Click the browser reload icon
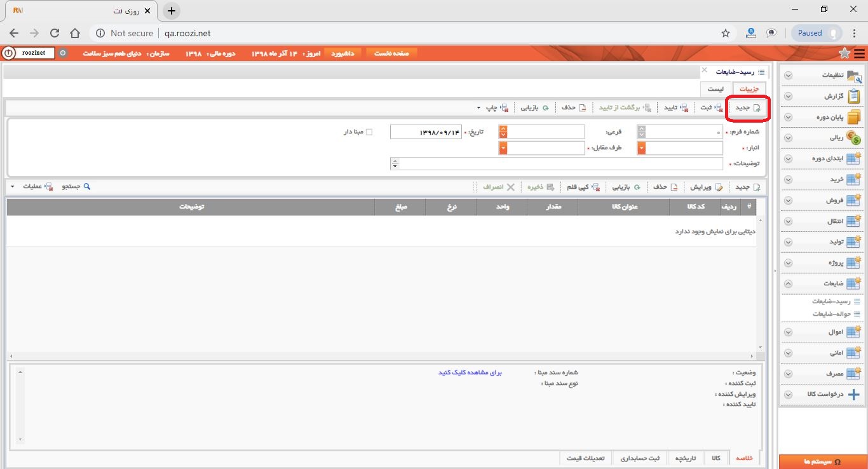868x469 pixels. pyautogui.click(x=55, y=33)
